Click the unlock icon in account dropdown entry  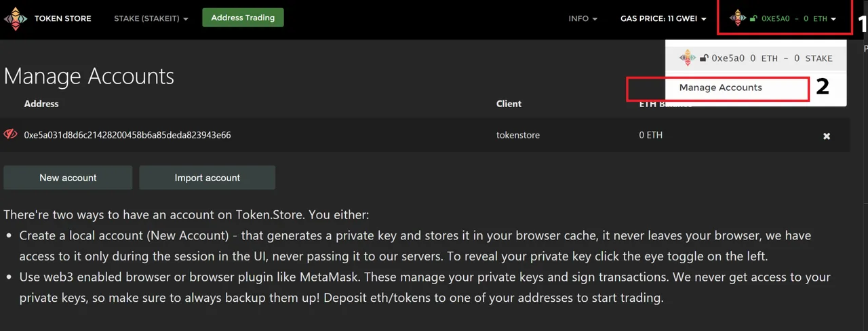(x=704, y=58)
